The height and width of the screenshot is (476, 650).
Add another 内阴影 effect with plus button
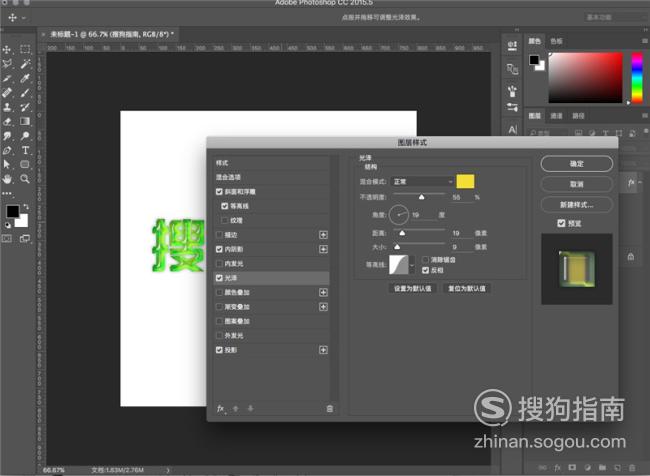pyautogui.click(x=323, y=249)
